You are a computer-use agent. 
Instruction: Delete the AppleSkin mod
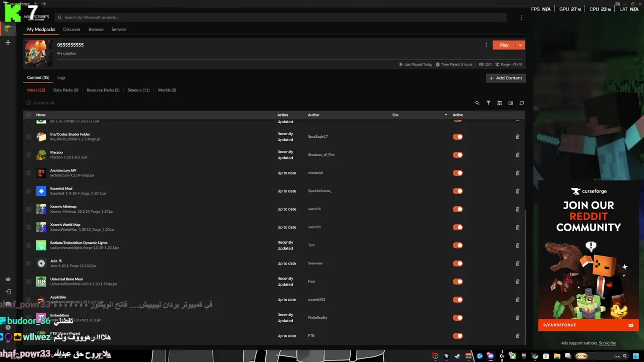click(x=517, y=300)
